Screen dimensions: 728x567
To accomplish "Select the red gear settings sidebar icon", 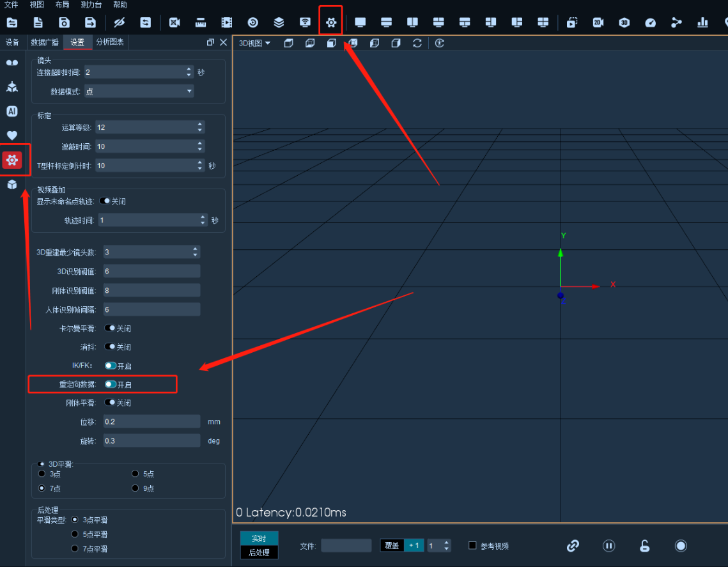I will (12, 160).
